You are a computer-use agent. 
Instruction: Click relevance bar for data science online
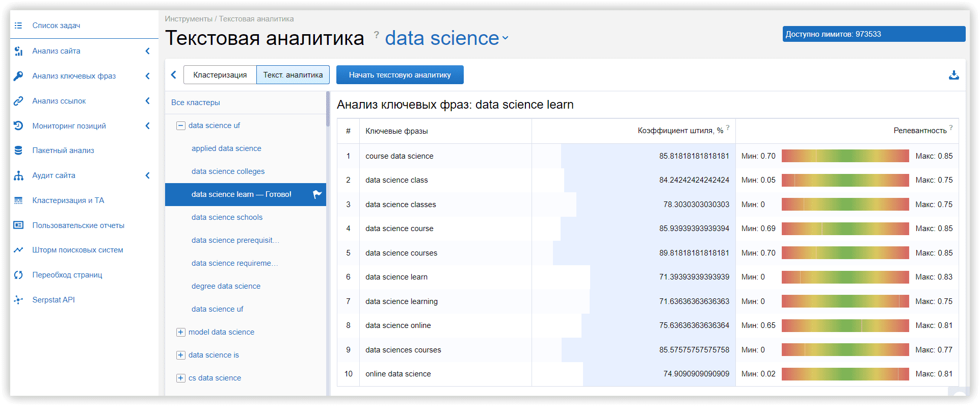(x=845, y=325)
